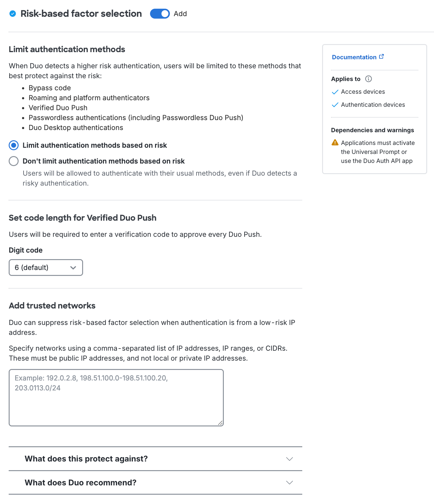Open the Digit code dropdown showing 6 (default)

pos(46,267)
